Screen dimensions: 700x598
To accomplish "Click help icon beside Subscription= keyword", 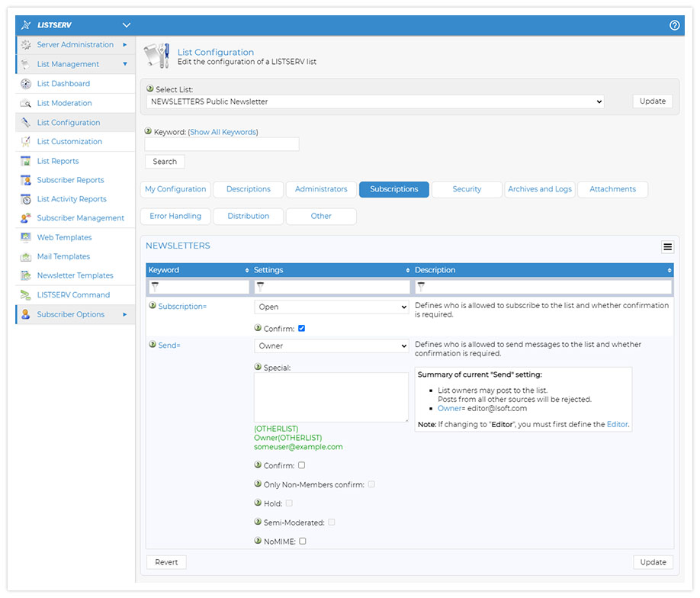I will coord(153,305).
